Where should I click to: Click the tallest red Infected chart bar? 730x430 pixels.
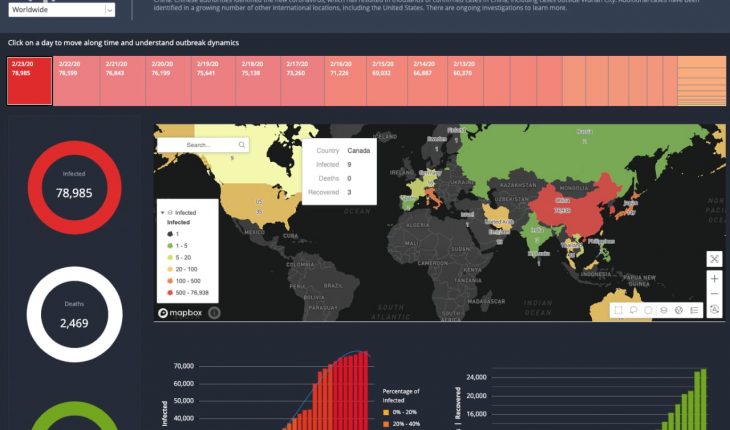pyautogui.click(x=365, y=390)
